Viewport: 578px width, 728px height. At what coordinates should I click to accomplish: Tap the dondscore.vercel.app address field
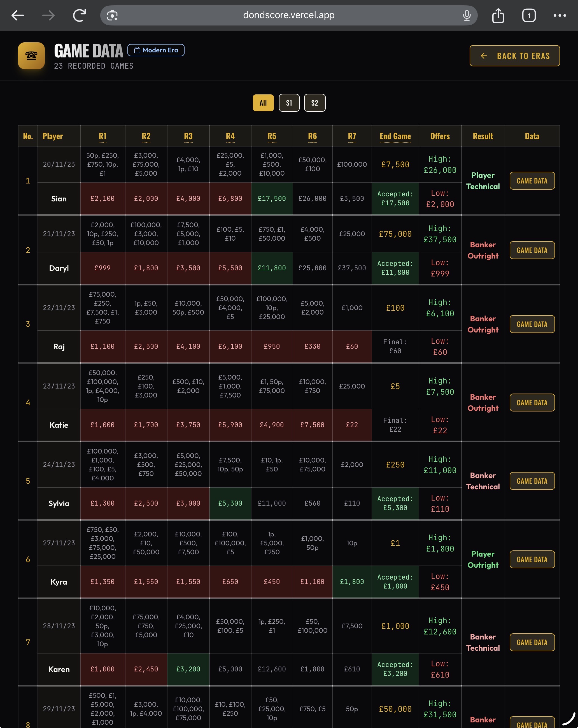point(289,15)
